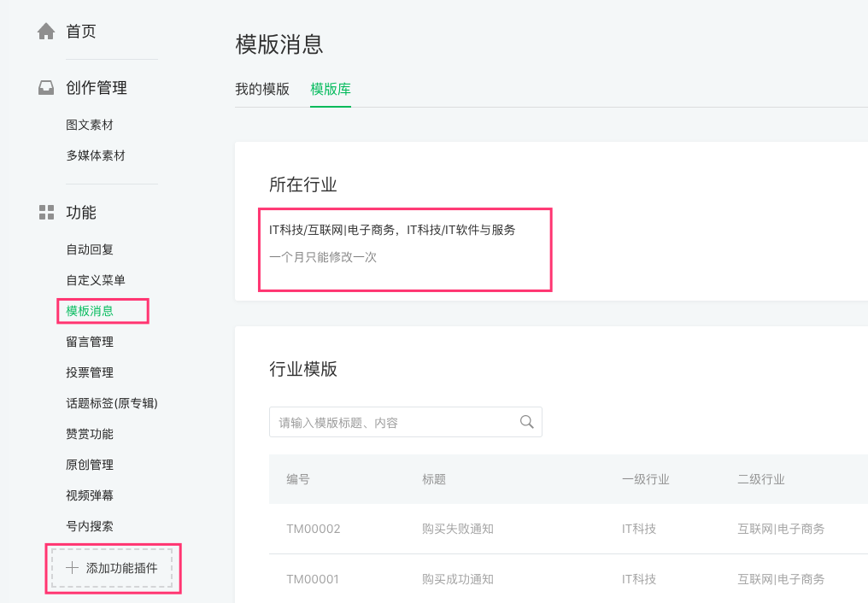Go to 自动回复 settings
Screen dimensions: 868x603
(90, 249)
